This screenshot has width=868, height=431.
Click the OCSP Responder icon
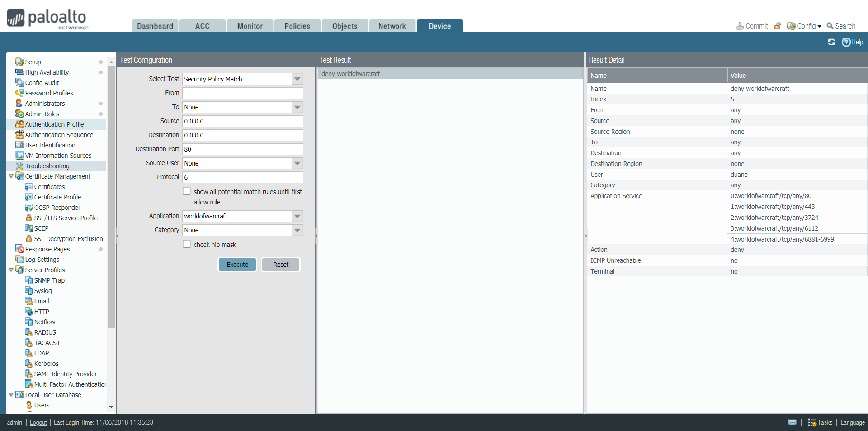(x=29, y=208)
